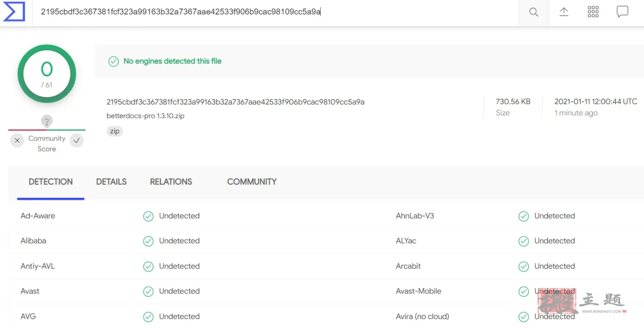Click the Undetected check icon for Ad-Aware

coord(148,216)
